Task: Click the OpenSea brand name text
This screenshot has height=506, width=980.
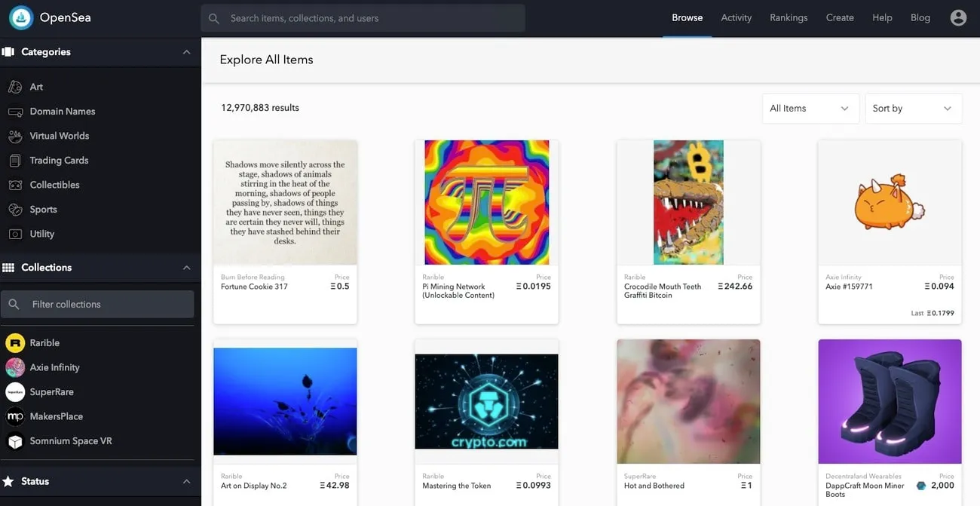Action: (x=65, y=17)
